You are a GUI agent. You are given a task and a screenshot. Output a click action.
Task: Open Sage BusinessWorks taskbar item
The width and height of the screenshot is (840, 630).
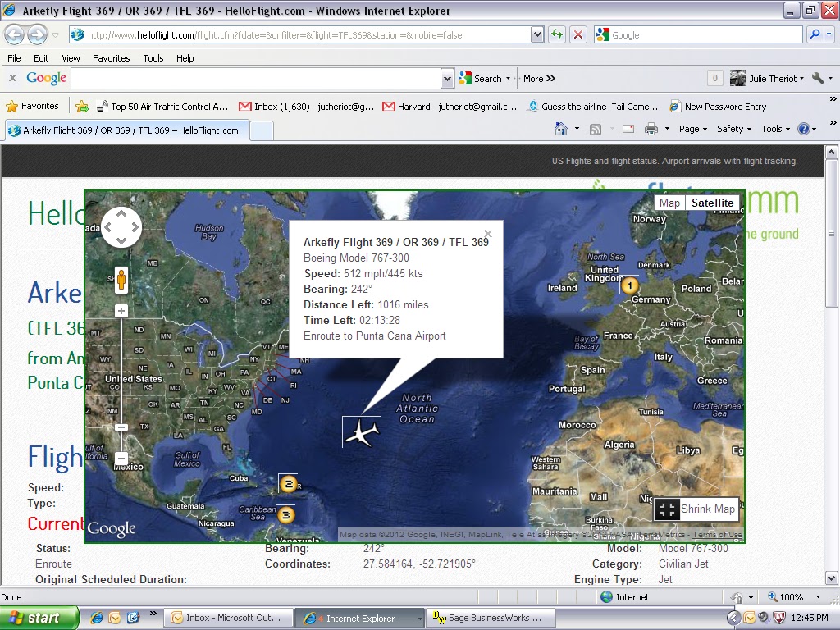[x=491, y=619]
